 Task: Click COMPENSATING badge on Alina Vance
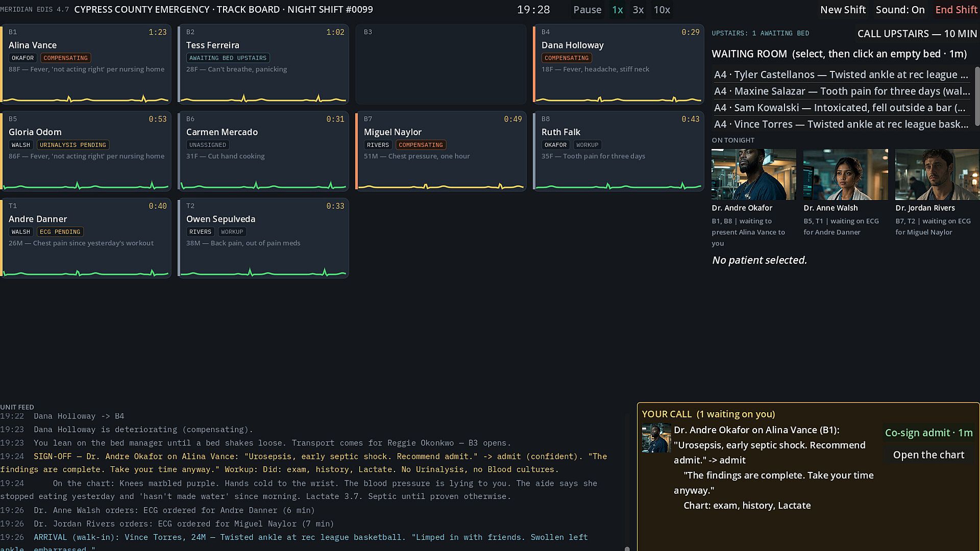(65, 58)
